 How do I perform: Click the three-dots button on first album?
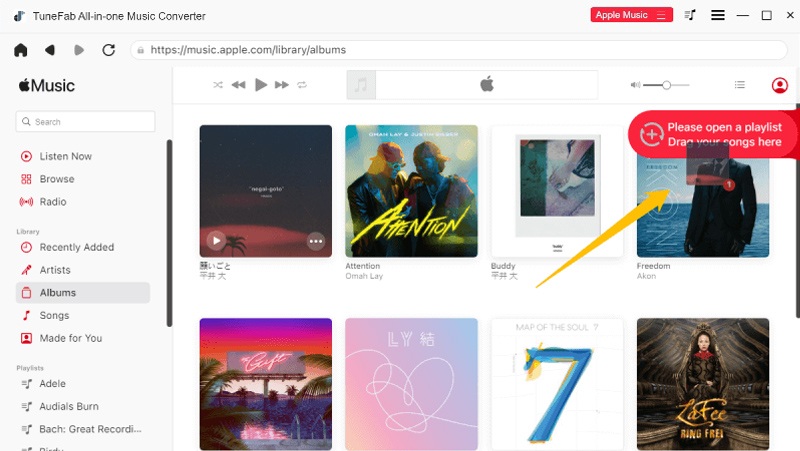tap(316, 241)
